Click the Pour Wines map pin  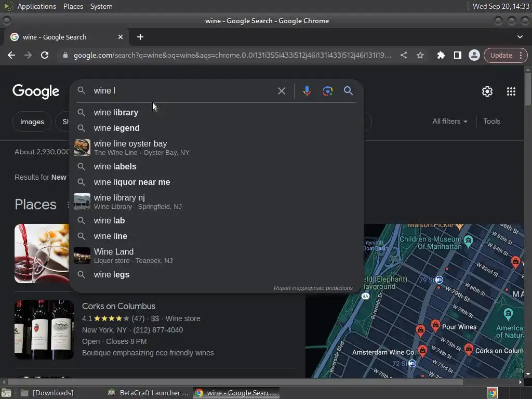(435, 325)
